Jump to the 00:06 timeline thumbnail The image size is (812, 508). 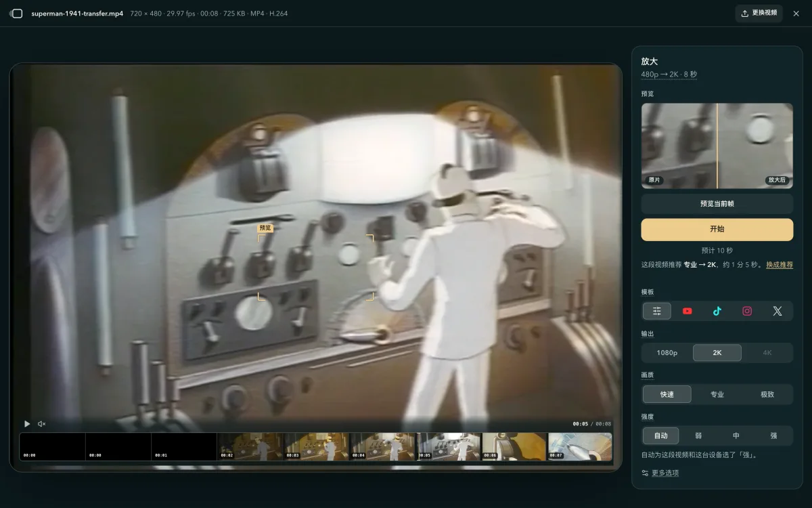click(514, 447)
